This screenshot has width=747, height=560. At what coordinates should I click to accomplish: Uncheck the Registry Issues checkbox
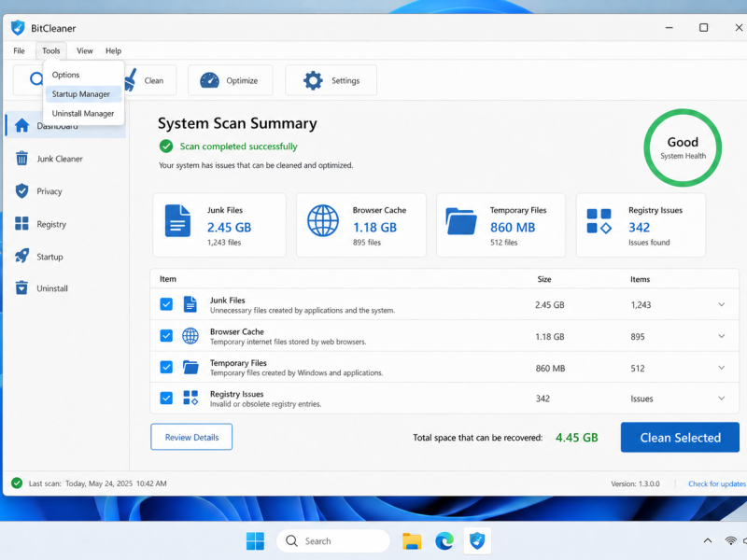tap(166, 398)
